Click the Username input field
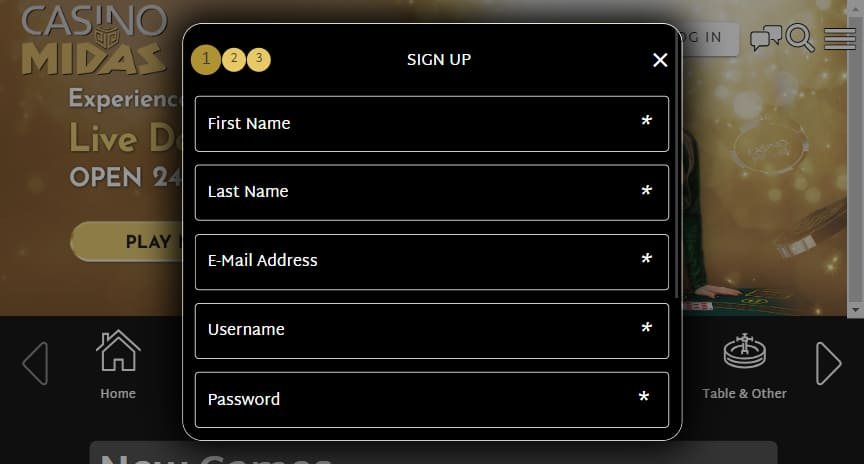Screen dimensions: 864x464 click(x=432, y=331)
